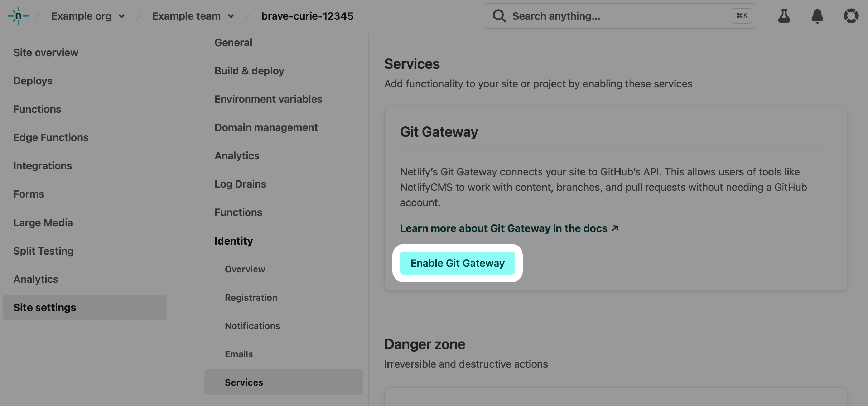This screenshot has height=406, width=868.
Task: Go to Build & deploy settings
Action: tap(249, 71)
